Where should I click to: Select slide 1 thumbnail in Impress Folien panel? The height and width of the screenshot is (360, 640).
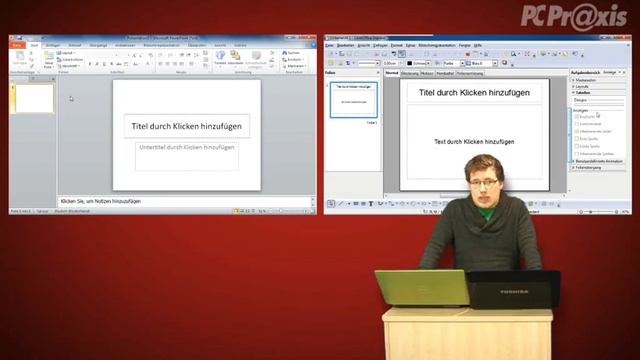pyautogui.click(x=354, y=100)
